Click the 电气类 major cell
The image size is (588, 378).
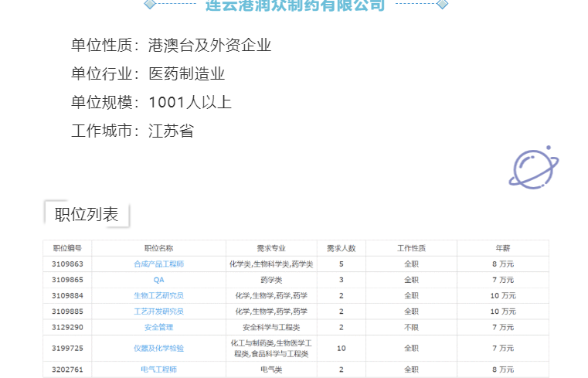coord(271,369)
